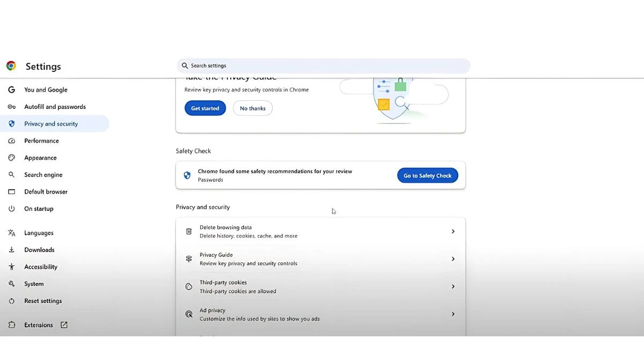Click 'Review key privacy and security controls in Chrome'
Image resolution: width=644 pixels, height=362 pixels.
click(x=247, y=90)
